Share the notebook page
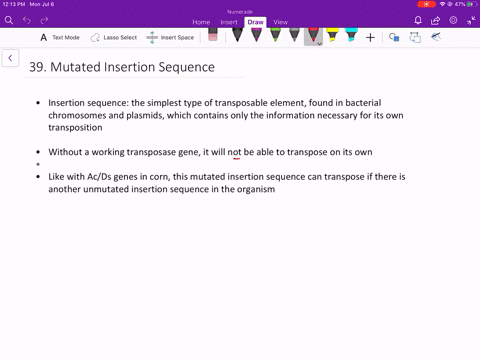 coord(435,20)
